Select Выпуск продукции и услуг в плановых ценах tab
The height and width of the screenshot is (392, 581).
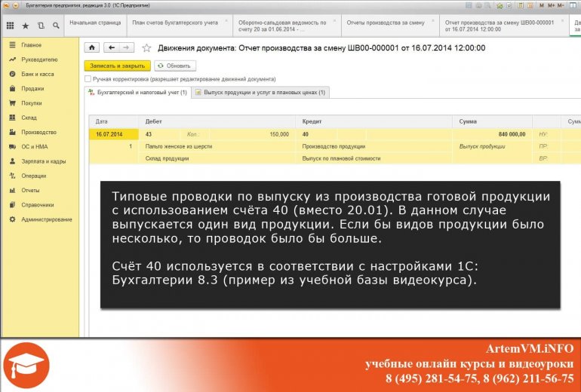click(x=260, y=92)
